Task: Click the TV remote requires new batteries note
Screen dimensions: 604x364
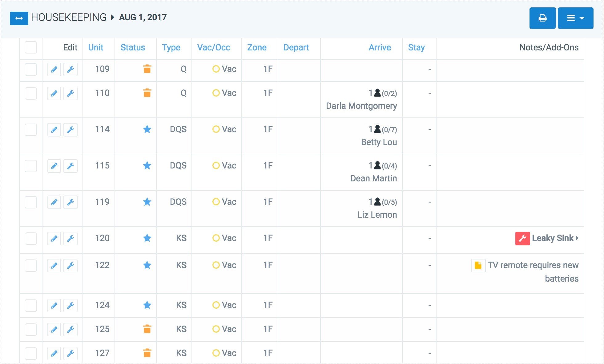Action: point(533,272)
